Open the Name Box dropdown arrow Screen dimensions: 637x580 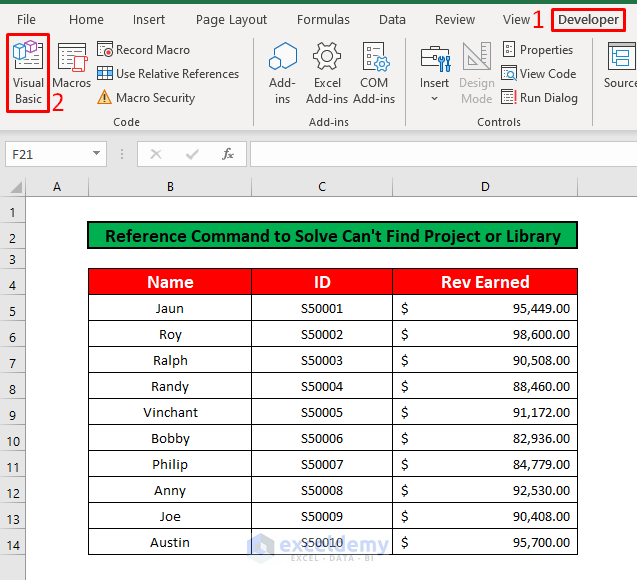pos(97,154)
